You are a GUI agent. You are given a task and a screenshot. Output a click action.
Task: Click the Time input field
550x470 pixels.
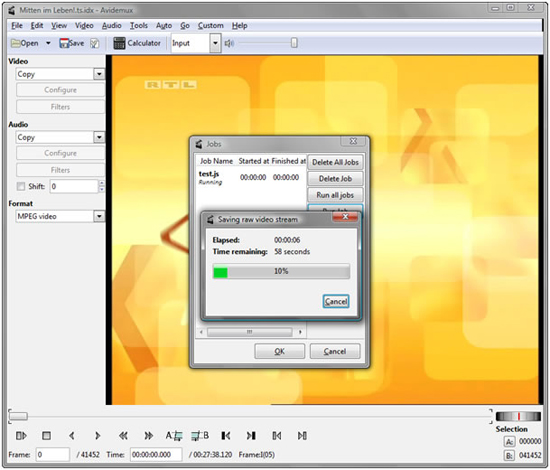(x=156, y=455)
